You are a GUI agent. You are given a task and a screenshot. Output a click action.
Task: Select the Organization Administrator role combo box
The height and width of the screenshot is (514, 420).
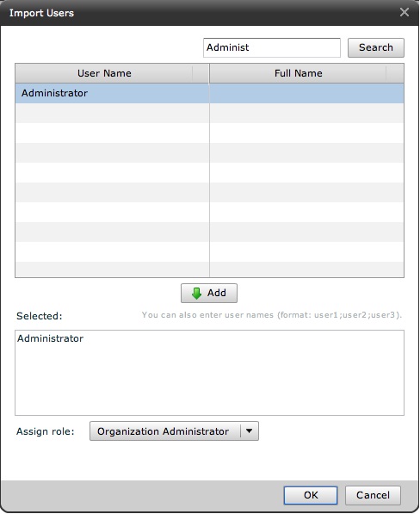(174, 431)
